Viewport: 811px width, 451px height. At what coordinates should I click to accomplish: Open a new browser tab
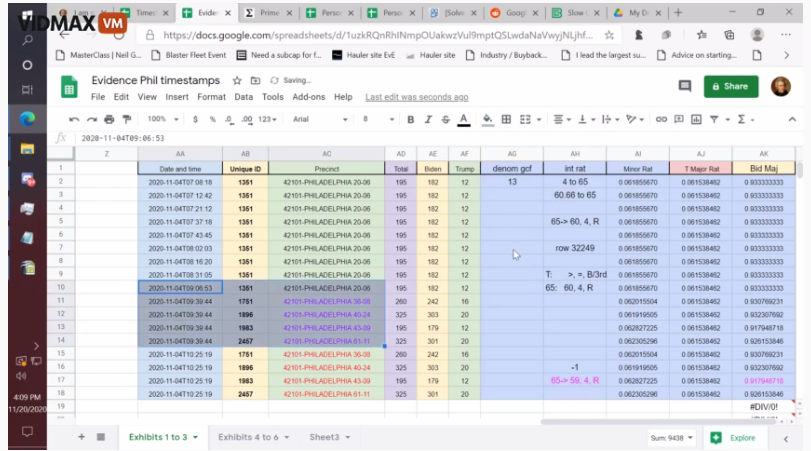coord(678,12)
